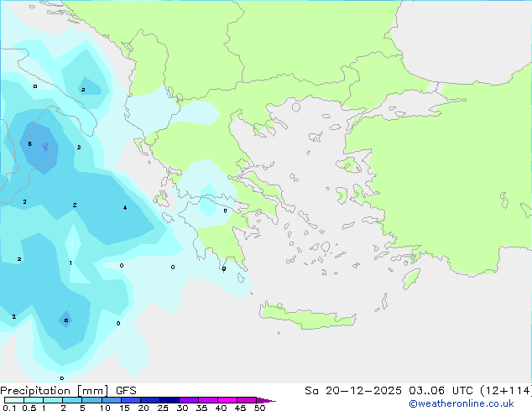
Task: Click the 40–45 mm magenta legend swatch
Action: point(227,400)
